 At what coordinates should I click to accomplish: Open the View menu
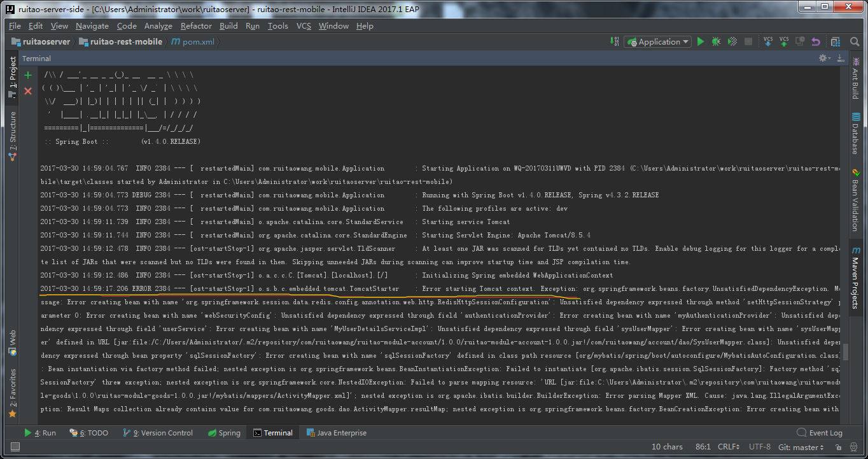[x=59, y=26]
